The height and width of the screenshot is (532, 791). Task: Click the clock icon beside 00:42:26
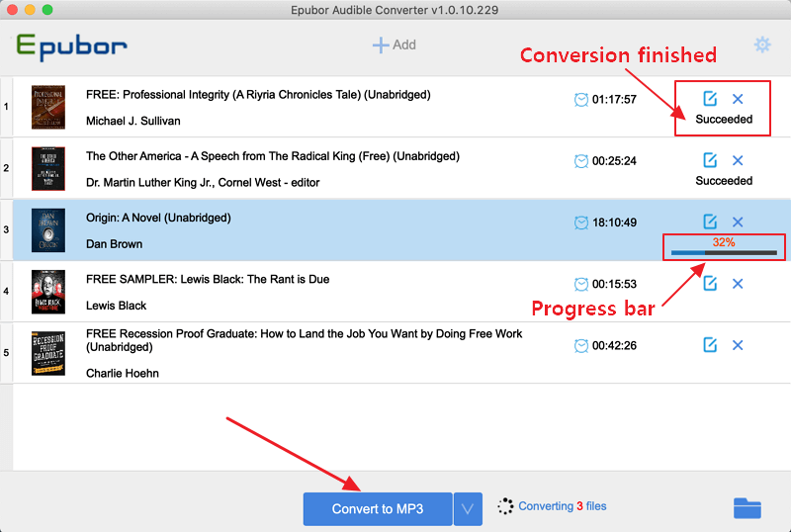pos(581,345)
